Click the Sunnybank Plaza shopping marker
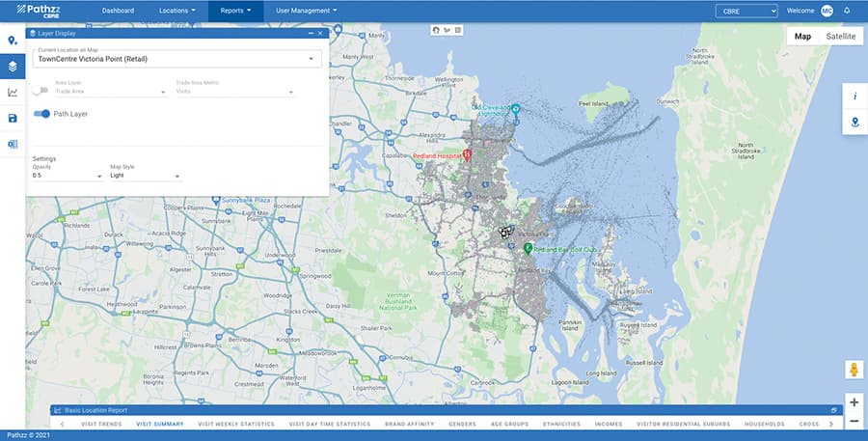868x441 pixels. coord(216,200)
